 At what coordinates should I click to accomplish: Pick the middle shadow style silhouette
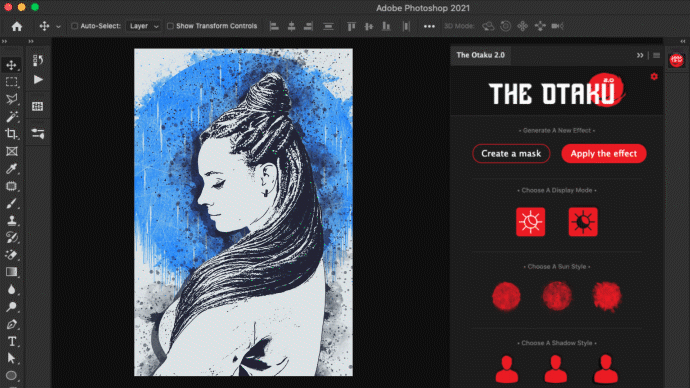click(556, 369)
